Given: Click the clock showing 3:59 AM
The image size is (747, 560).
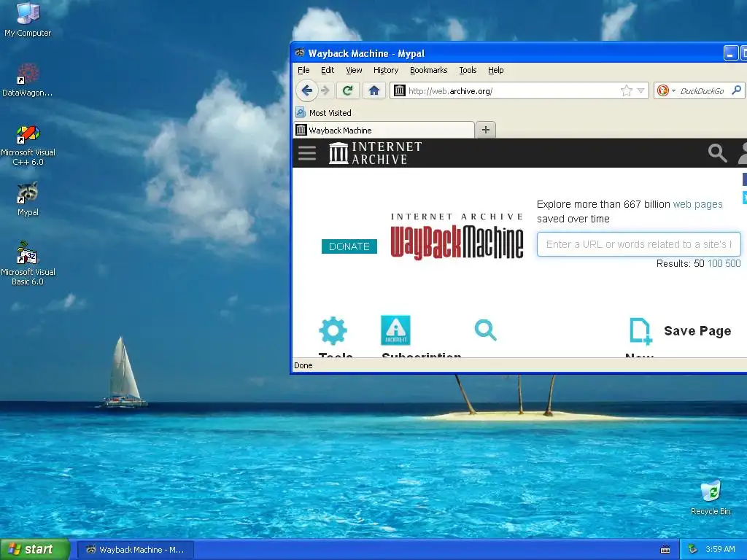Looking at the screenshot, I should click(720, 549).
